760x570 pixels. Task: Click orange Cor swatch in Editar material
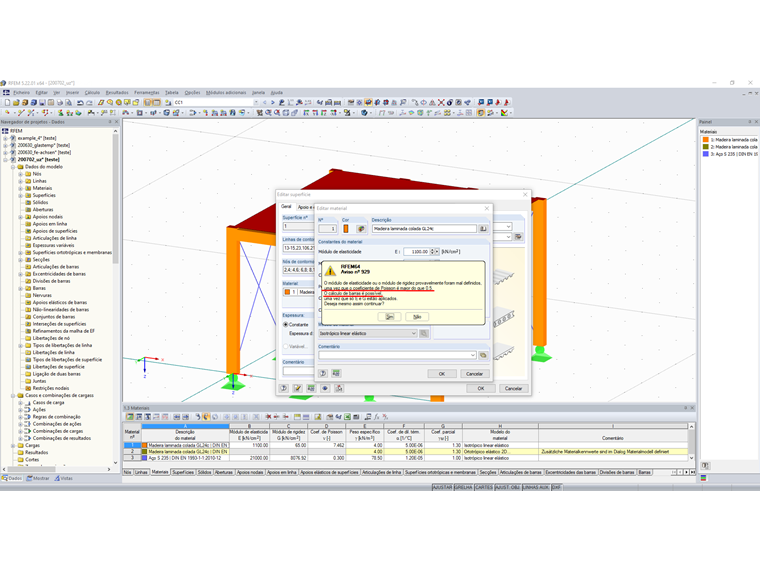[346, 228]
